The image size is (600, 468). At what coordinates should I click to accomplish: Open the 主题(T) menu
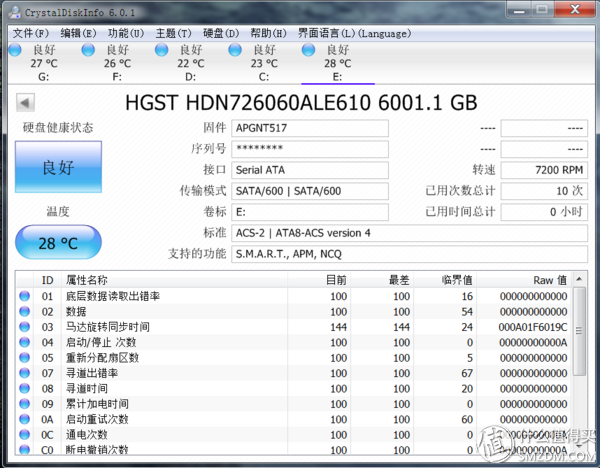click(173, 34)
